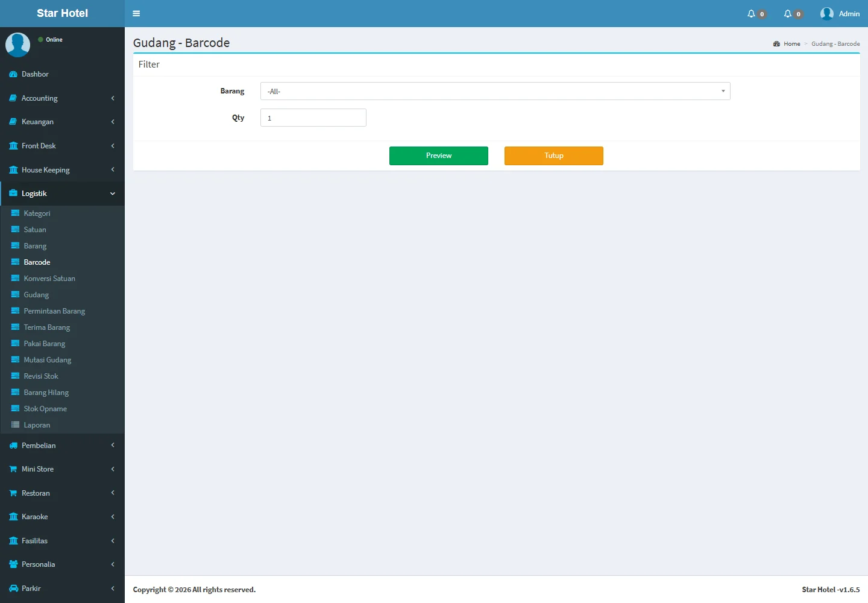Click the Admin user avatar icon

826,13
